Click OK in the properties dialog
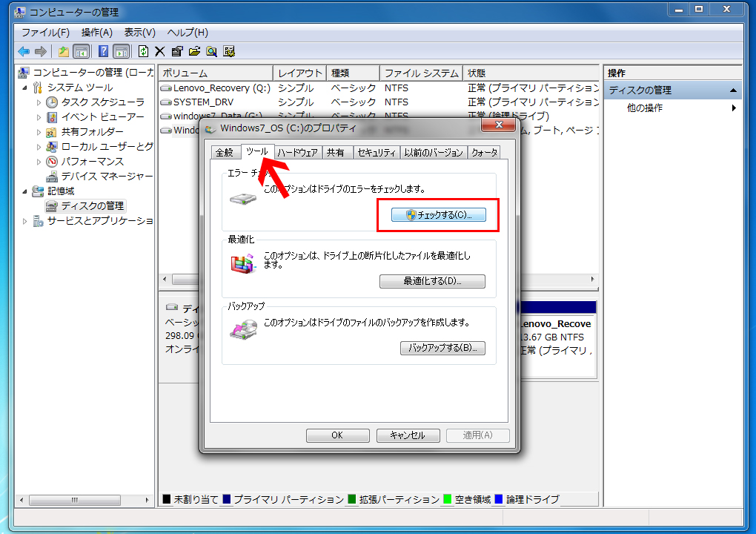Image resolution: width=756 pixels, height=534 pixels. (337, 435)
